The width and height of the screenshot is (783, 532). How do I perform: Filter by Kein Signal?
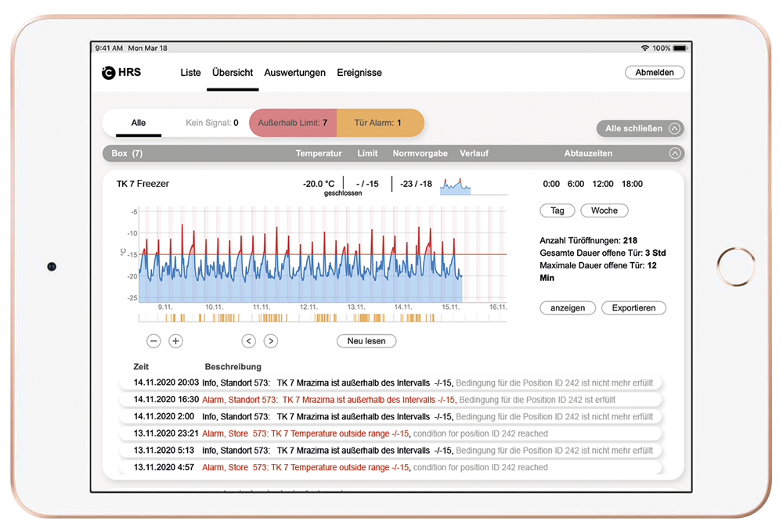(x=211, y=123)
